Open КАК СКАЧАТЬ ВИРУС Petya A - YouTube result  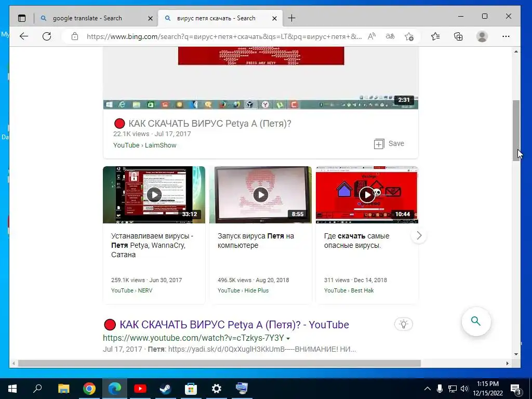(x=234, y=325)
